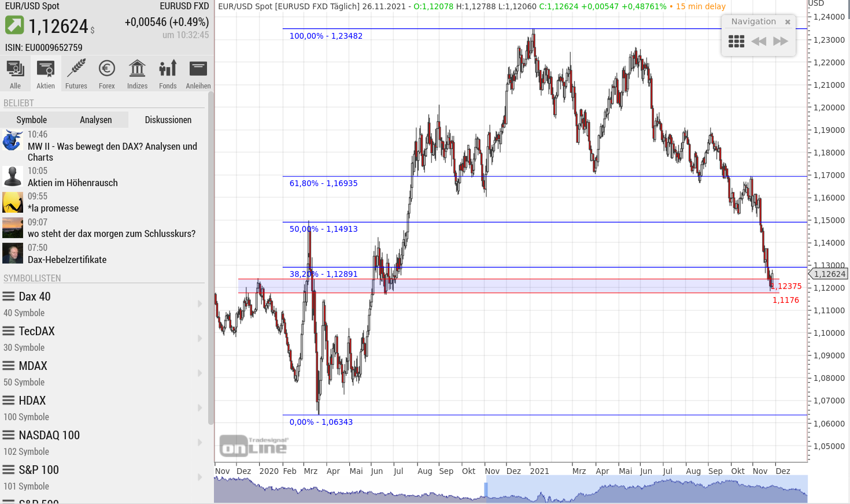The image size is (850, 504).
Task: Click the green price-up arrow icon
Action: pyautogui.click(x=14, y=25)
